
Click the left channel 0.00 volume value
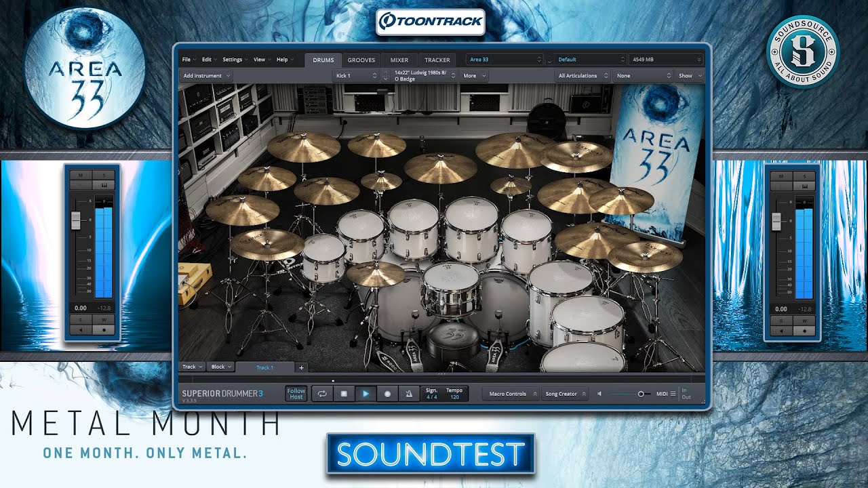(80, 308)
